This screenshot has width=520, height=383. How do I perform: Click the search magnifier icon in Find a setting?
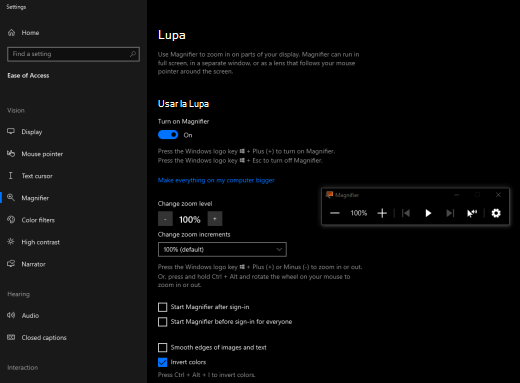tap(133, 54)
